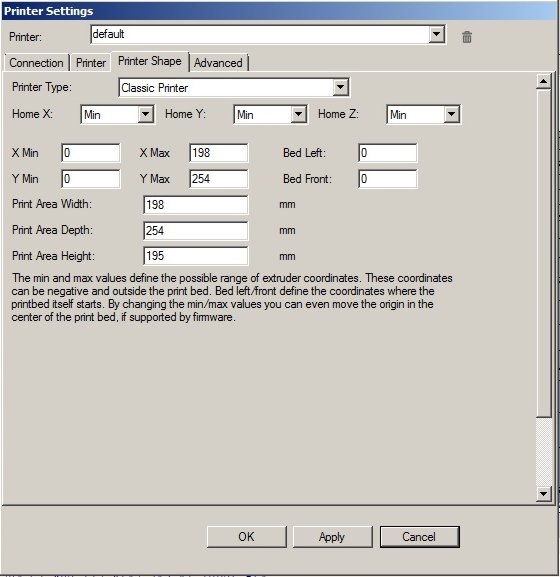Select the Printer Shape tab

150,61
